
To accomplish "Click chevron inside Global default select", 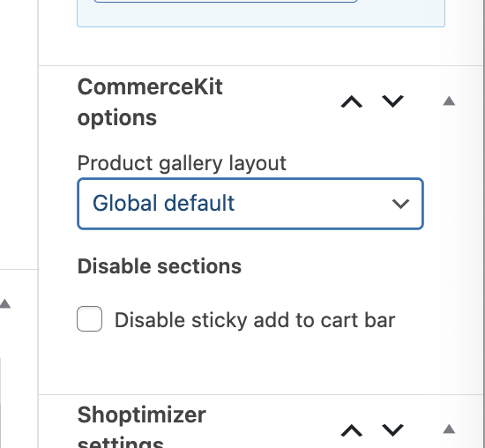I will pyautogui.click(x=400, y=204).
